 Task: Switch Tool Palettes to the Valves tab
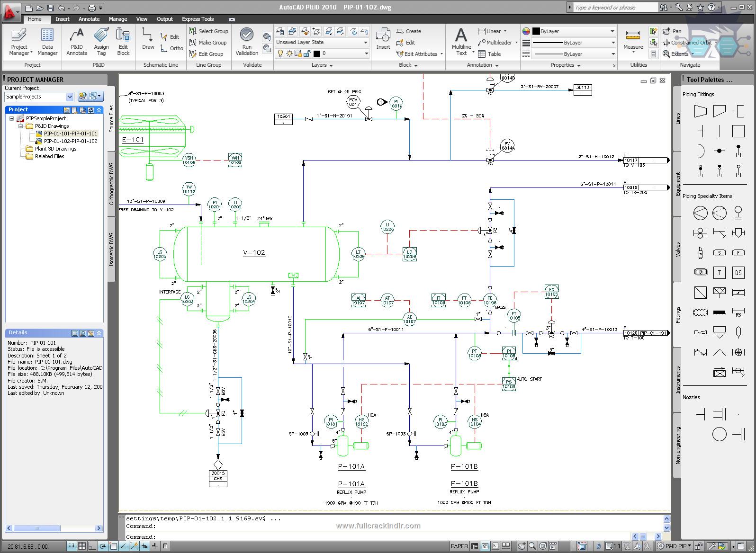pyautogui.click(x=678, y=249)
